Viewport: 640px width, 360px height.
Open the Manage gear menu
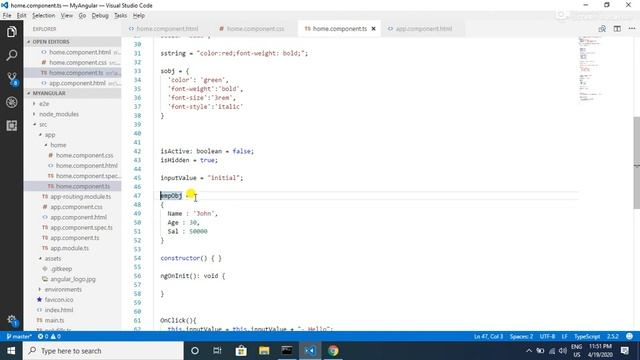pos(12,320)
